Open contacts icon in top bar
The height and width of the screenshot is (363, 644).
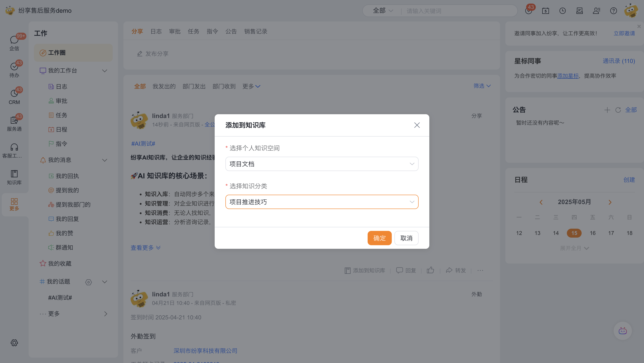(597, 11)
